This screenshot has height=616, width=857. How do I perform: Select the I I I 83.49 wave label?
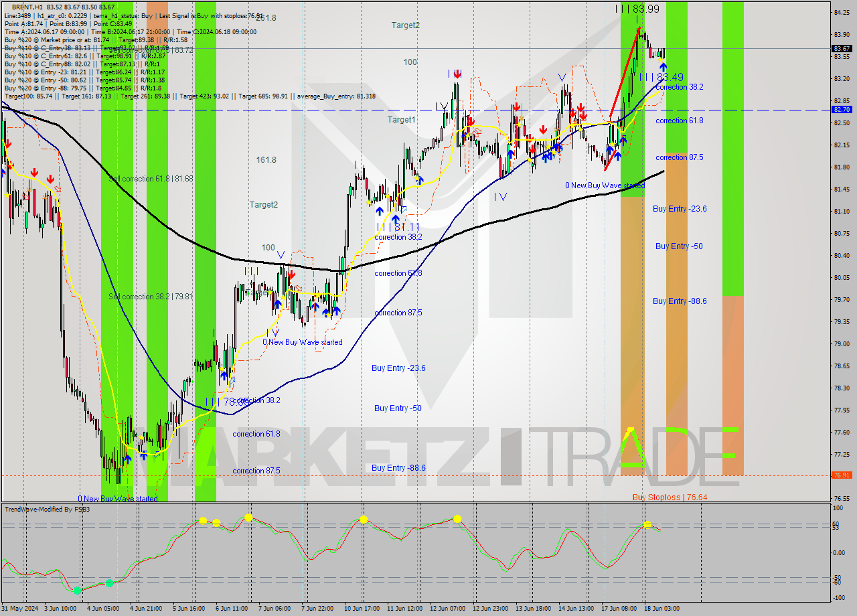pos(661,77)
